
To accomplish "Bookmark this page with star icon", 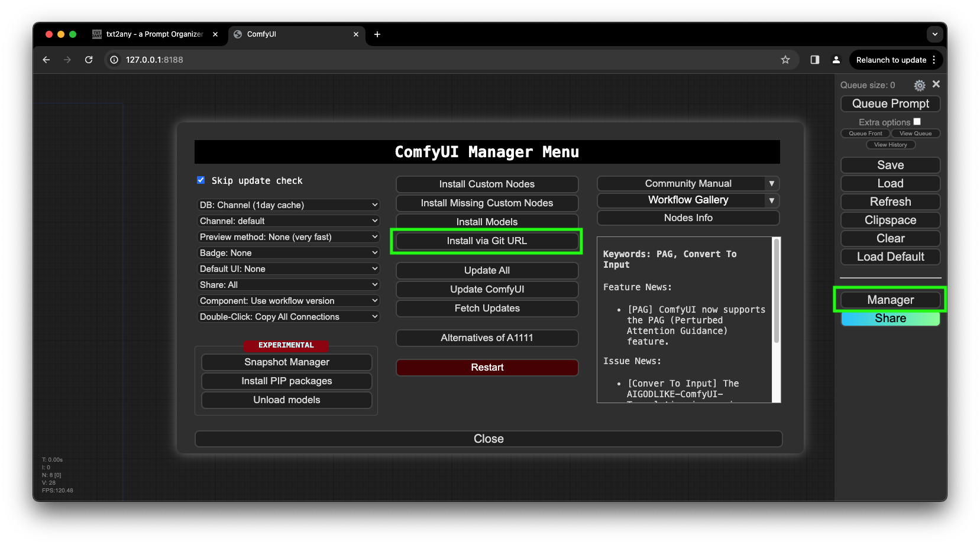I will coord(785,60).
